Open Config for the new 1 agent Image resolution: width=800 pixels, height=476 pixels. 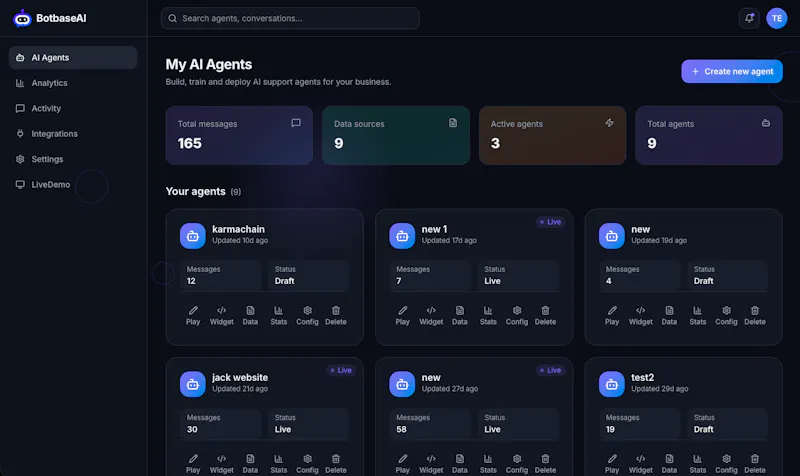click(517, 315)
